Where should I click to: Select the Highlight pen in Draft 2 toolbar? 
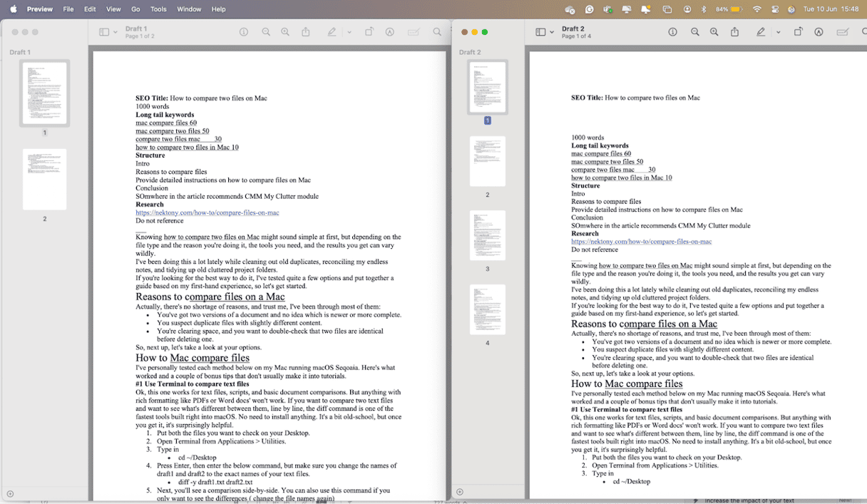tap(761, 32)
